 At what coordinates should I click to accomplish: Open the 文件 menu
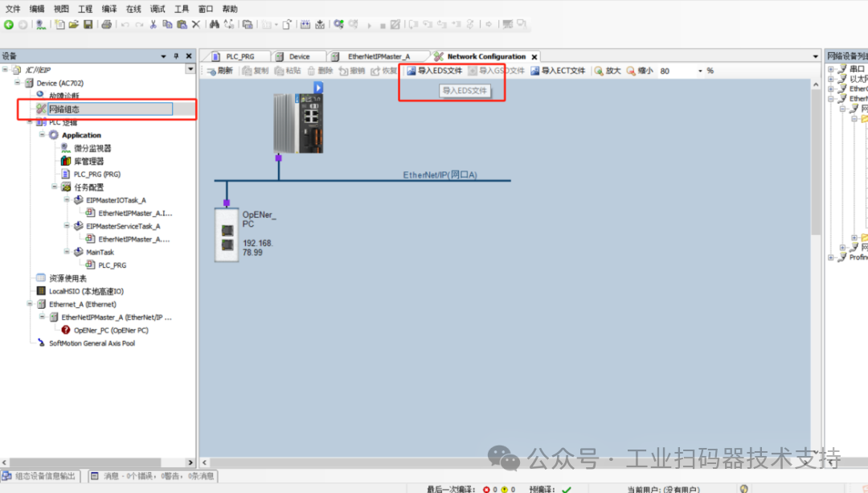click(13, 9)
